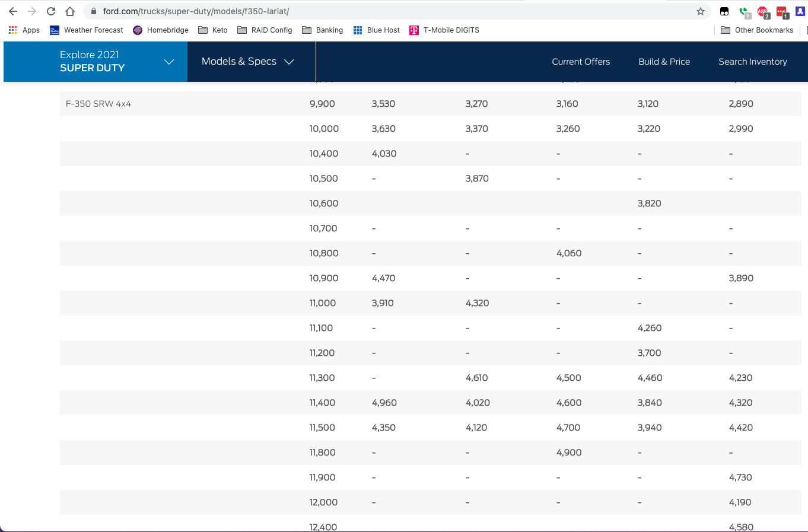
Task: Click the 3,870 value in the 10,500 row
Action: click(477, 179)
